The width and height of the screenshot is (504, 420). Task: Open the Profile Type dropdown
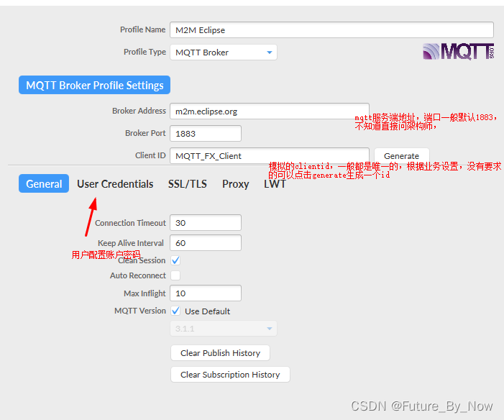(224, 52)
